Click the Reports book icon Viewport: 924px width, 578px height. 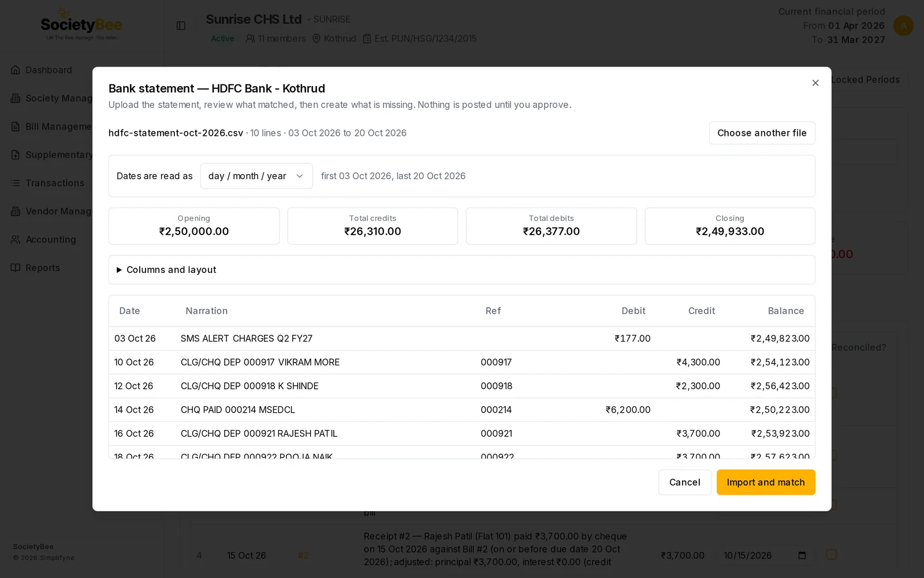[16, 268]
